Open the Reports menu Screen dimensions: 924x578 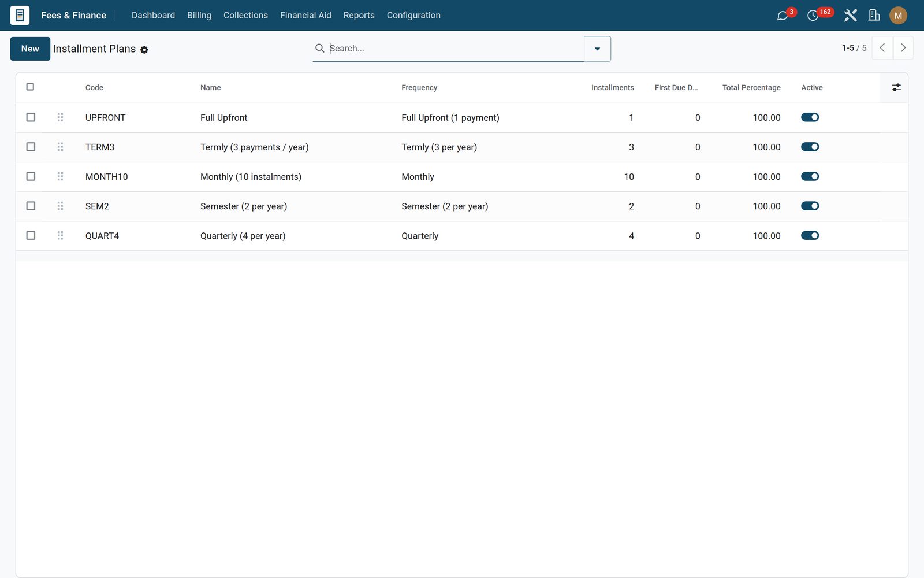[x=359, y=15]
